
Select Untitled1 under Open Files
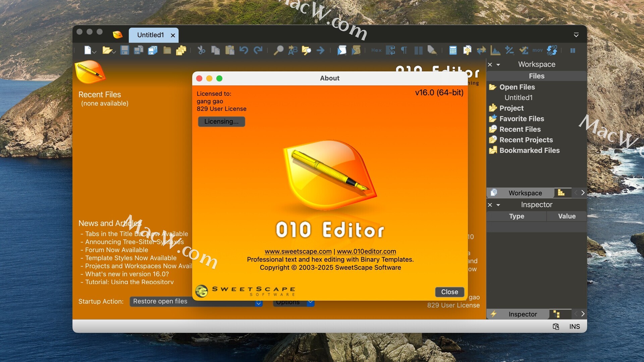tap(518, 98)
